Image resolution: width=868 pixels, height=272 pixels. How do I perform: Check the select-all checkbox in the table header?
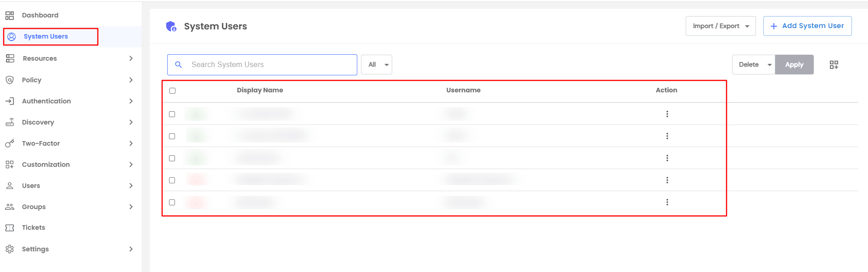tap(172, 91)
